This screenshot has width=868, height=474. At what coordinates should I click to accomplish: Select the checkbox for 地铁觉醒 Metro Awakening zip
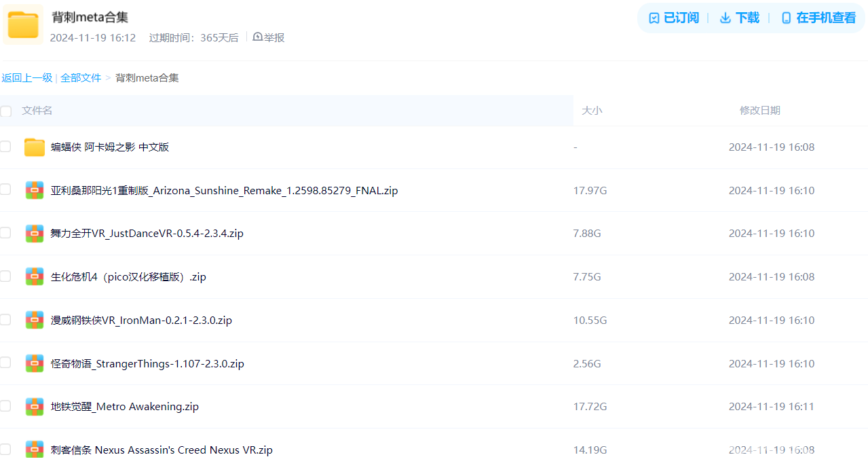tap(5, 406)
